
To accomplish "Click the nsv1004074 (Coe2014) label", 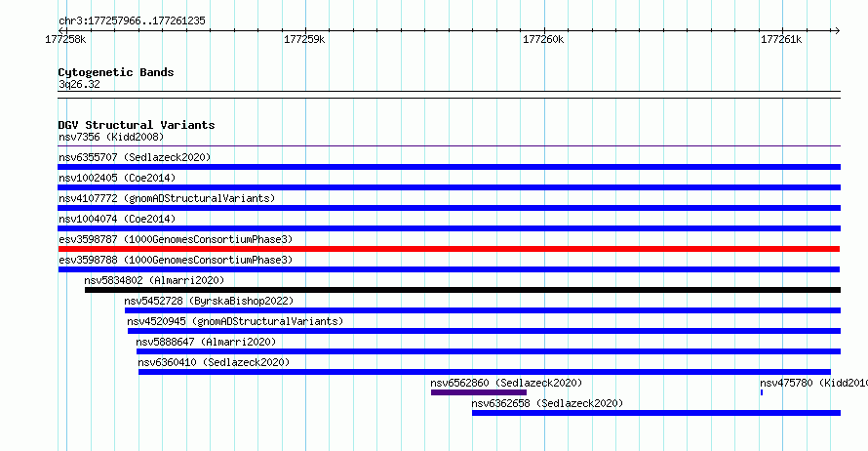I will click(x=117, y=219).
